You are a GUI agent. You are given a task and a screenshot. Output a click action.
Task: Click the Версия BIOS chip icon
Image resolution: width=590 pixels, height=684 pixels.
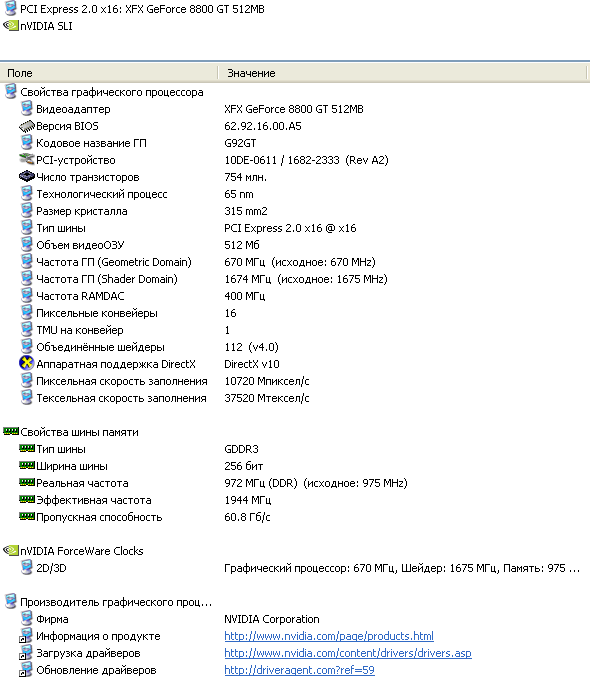pyautogui.click(x=27, y=126)
